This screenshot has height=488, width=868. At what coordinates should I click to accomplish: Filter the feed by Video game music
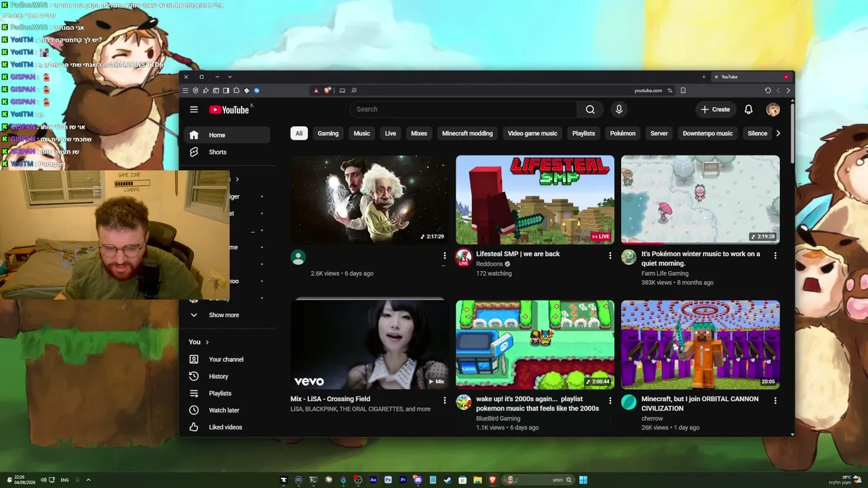point(532,134)
